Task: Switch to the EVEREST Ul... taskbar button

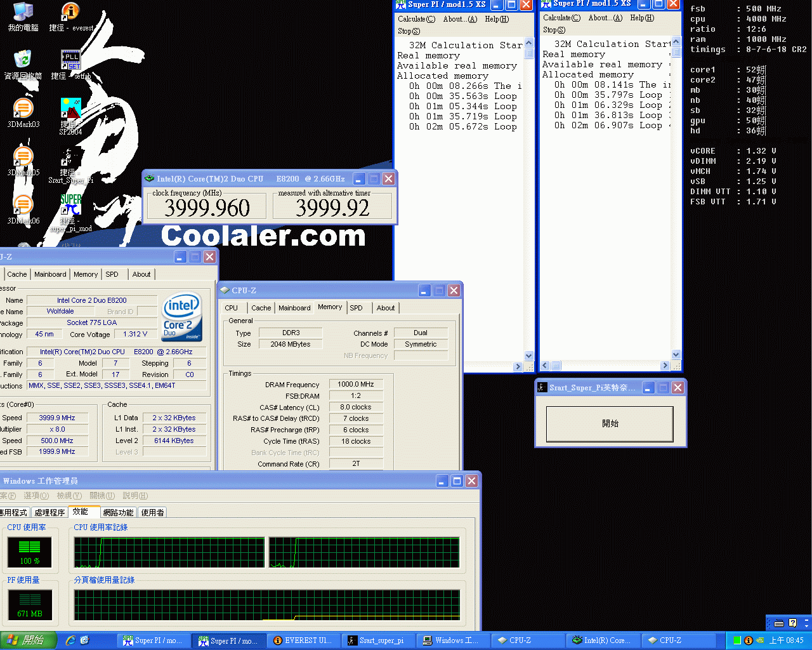Action: pos(303,640)
